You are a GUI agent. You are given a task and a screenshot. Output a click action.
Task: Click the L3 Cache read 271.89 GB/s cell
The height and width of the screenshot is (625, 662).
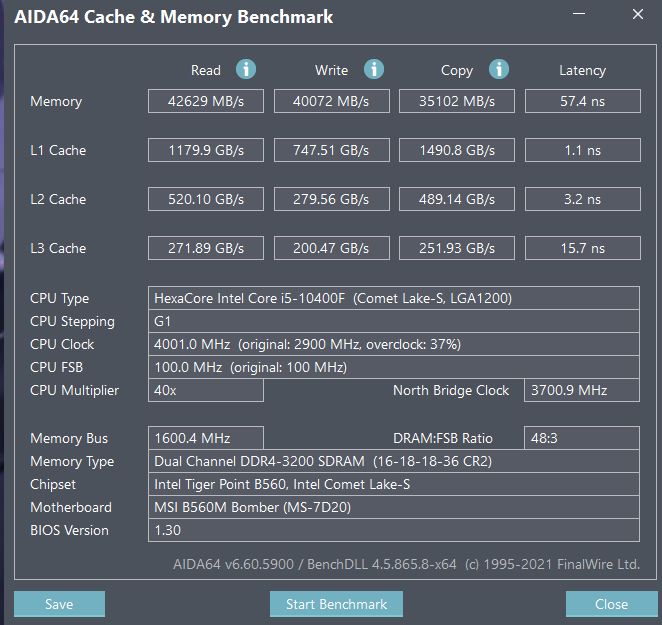[x=206, y=248]
